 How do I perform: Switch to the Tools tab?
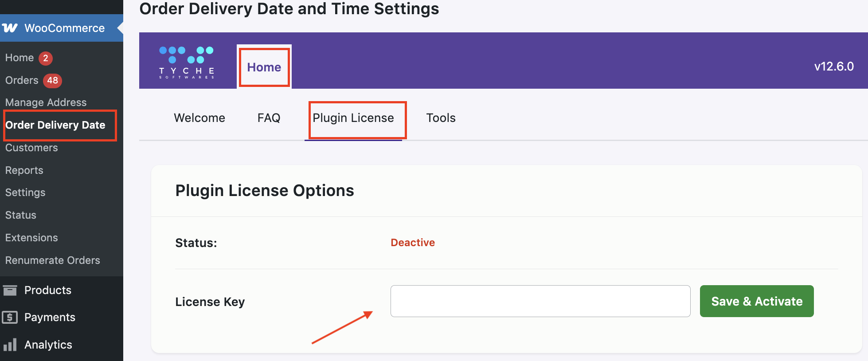pyautogui.click(x=441, y=118)
